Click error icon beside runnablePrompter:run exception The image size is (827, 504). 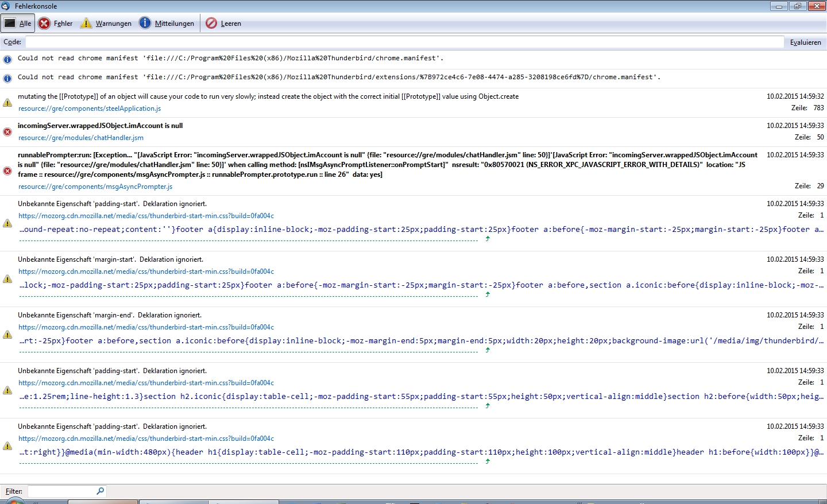tap(7, 171)
